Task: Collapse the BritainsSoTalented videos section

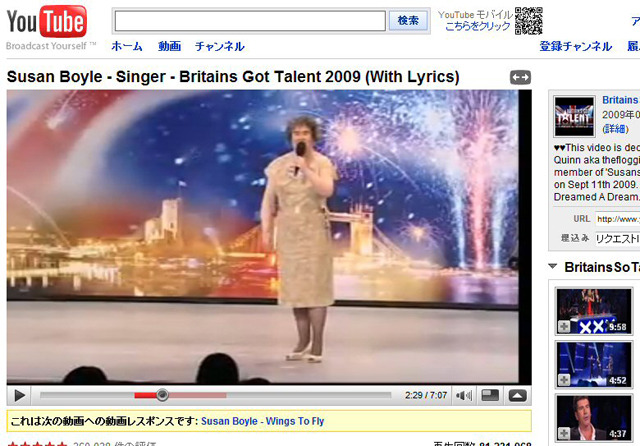Action: pyautogui.click(x=552, y=267)
